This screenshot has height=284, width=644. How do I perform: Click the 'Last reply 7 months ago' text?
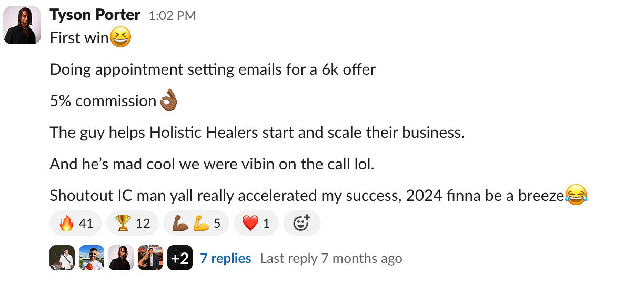point(331,258)
